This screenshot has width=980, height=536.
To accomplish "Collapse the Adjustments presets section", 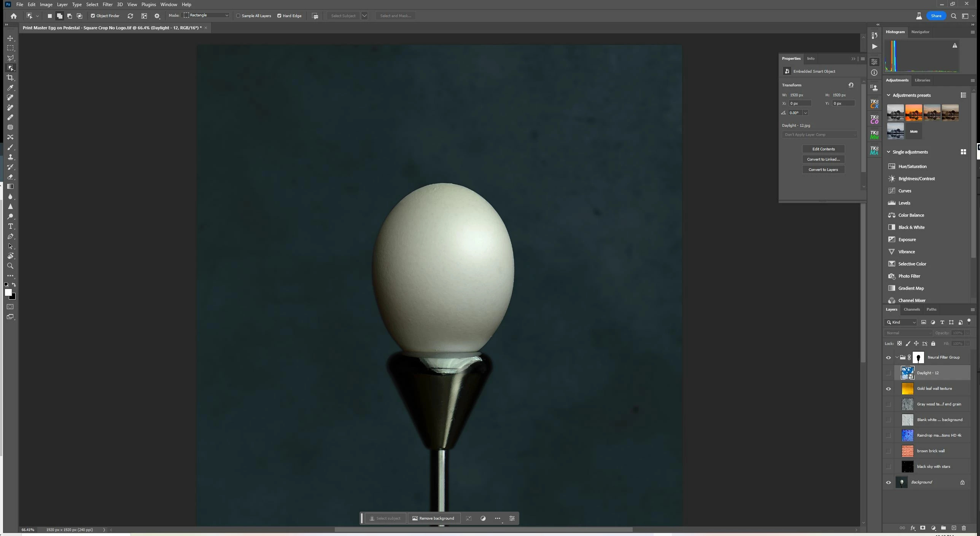I will click(x=889, y=95).
